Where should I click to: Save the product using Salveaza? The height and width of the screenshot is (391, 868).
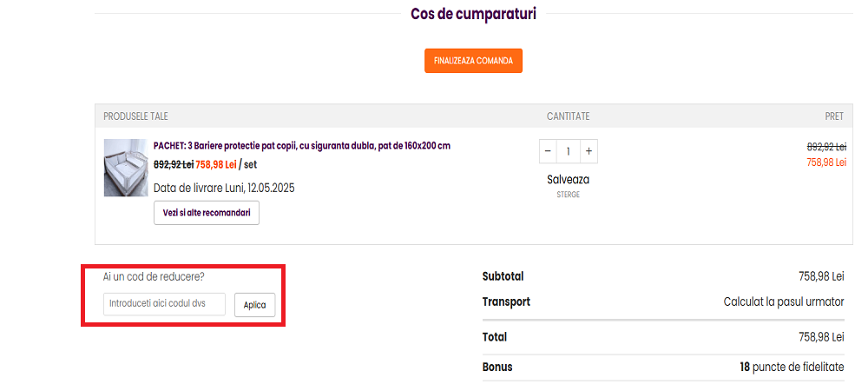click(x=568, y=179)
